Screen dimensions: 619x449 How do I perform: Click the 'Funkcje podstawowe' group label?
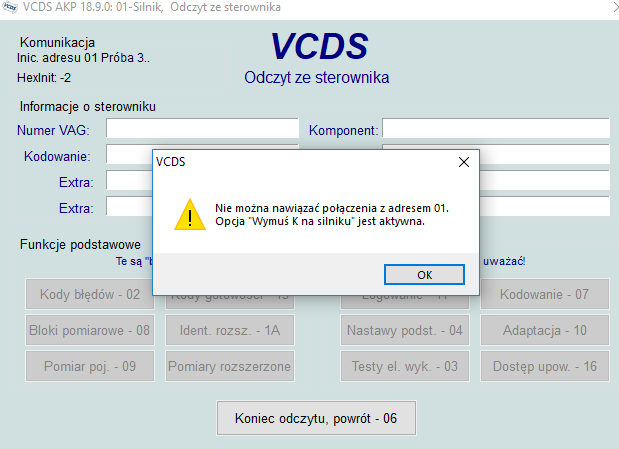click(80, 244)
